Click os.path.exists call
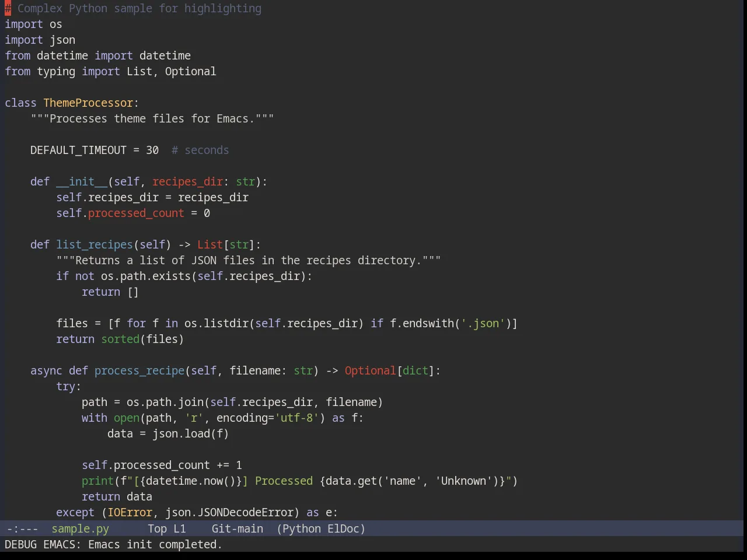 point(146,276)
